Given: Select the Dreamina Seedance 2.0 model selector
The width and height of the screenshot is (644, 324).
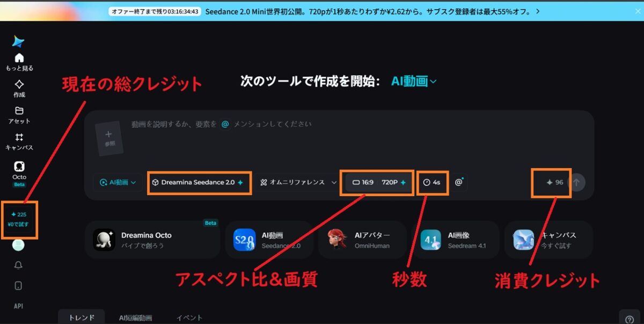Looking at the screenshot, I should tap(199, 183).
